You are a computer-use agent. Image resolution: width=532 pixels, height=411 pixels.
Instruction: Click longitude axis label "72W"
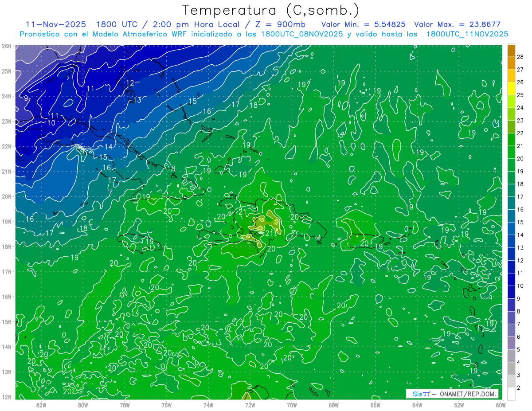click(x=250, y=405)
